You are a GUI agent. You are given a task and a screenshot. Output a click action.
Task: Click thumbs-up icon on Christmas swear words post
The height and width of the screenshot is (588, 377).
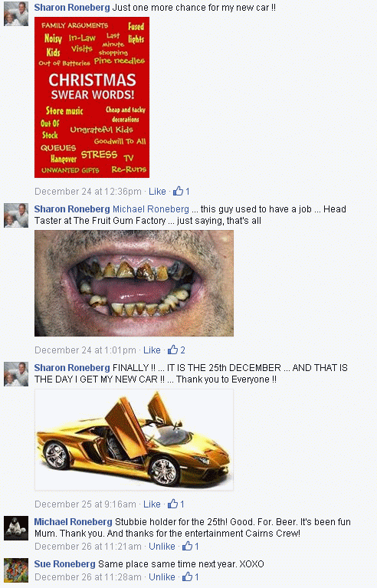(178, 191)
